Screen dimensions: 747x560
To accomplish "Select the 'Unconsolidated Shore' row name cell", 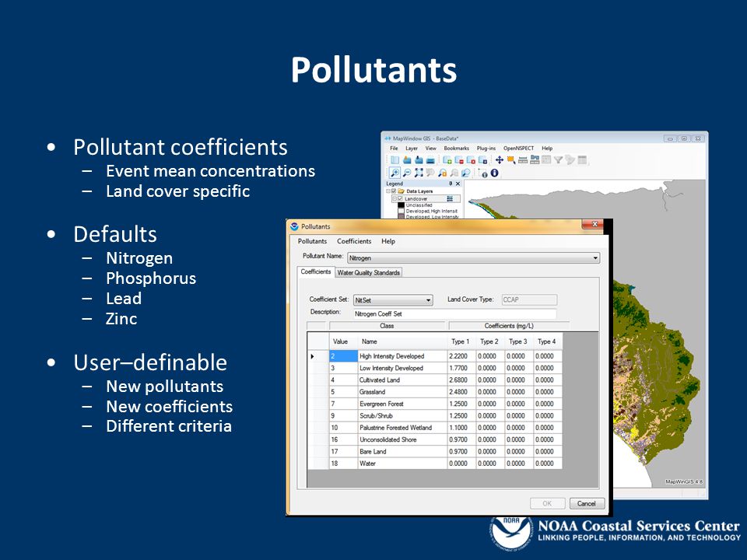I will click(402, 439).
